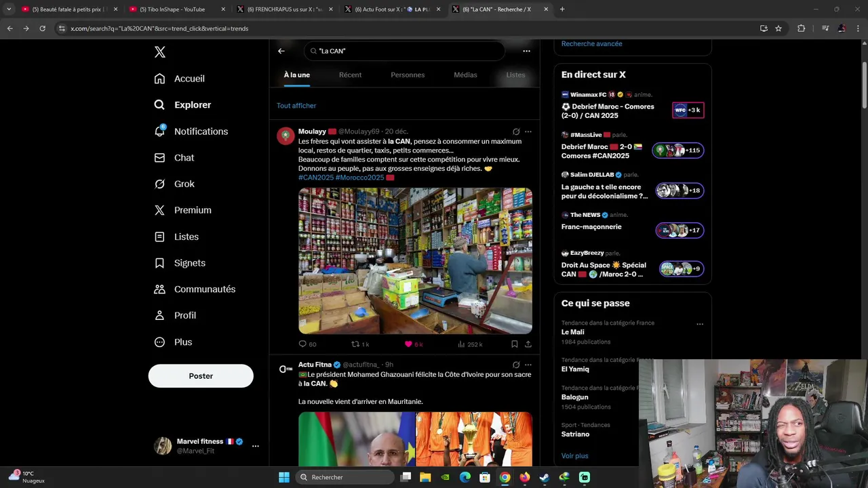Viewport: 868px width, 488px height.
Task: Open a new browser tab
Action: (x=562, y=9)
